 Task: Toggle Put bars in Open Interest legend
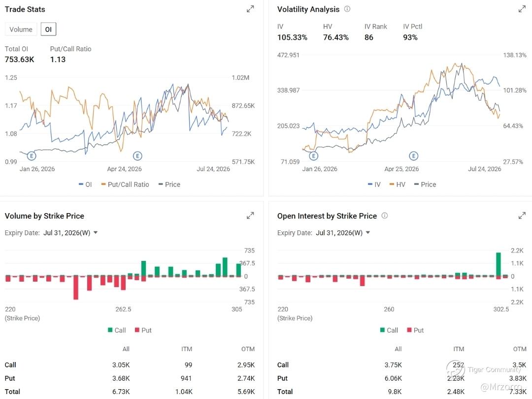coord(415,330)
